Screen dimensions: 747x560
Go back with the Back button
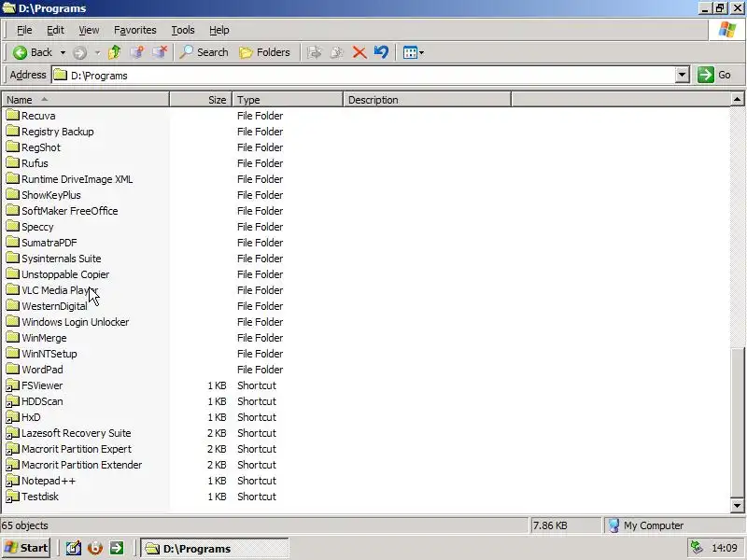33,52
